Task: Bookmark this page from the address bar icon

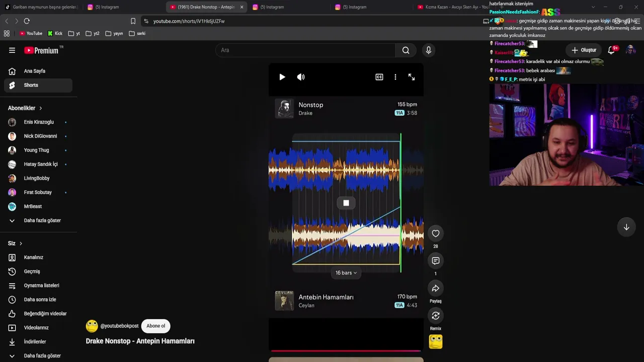Action: tap(133, 21)
